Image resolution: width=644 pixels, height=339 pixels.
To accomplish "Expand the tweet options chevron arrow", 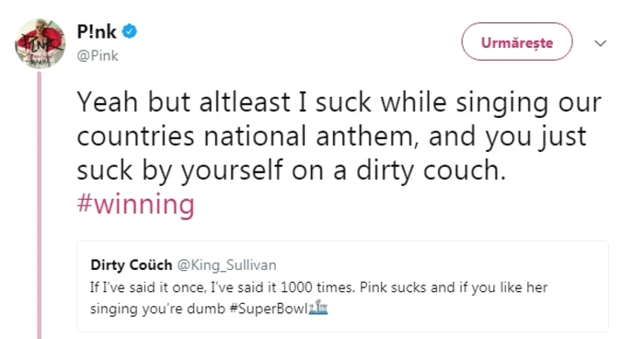I will [x=601, y=42].
